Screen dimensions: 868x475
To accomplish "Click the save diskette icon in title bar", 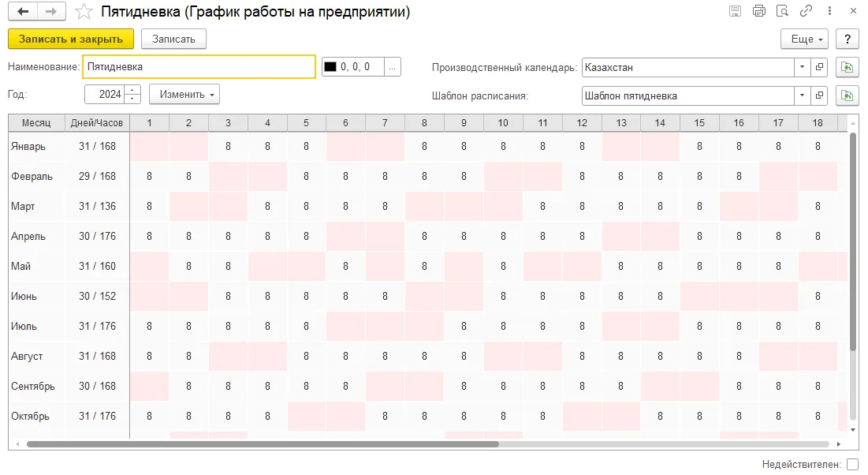I will pos(735,11).
